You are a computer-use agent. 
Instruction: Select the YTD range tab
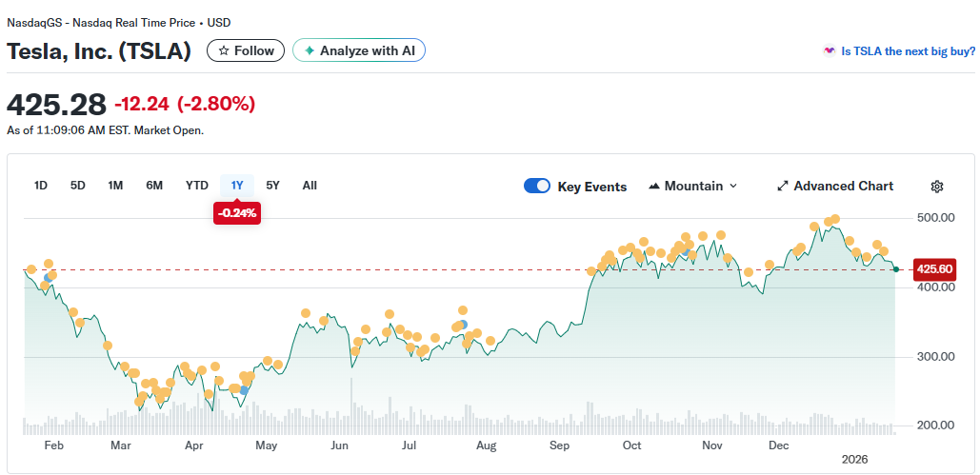[197, 186]
